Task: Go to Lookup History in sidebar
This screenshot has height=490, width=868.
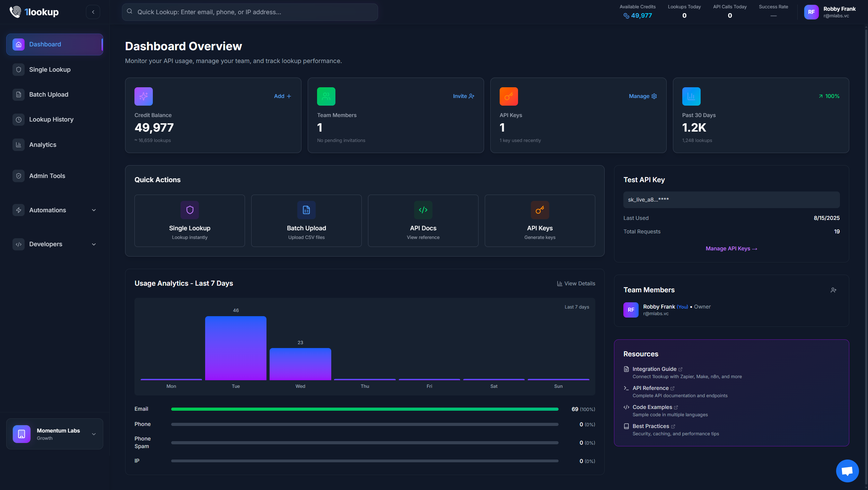Action: pos(51,119)
